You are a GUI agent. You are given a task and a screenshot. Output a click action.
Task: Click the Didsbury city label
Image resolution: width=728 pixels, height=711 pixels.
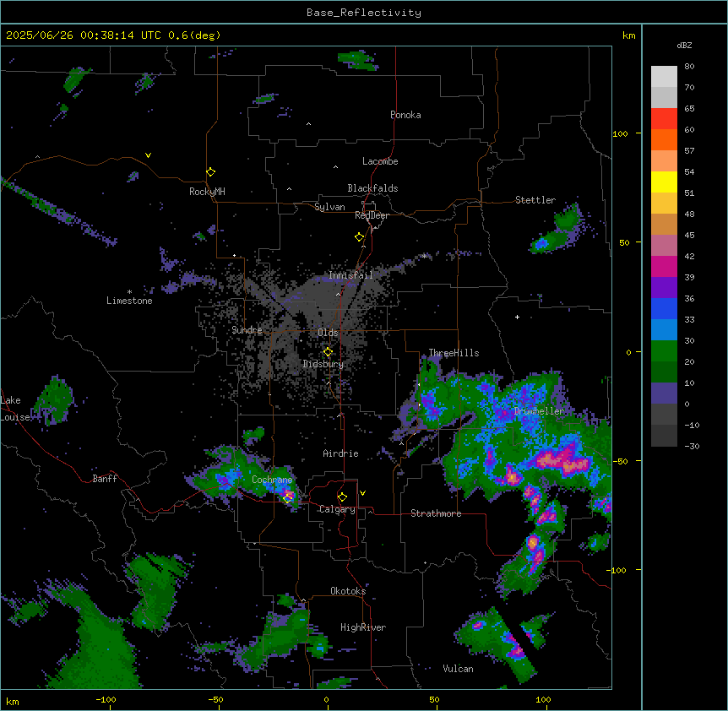pyautogui.click(x=323, y=364)
